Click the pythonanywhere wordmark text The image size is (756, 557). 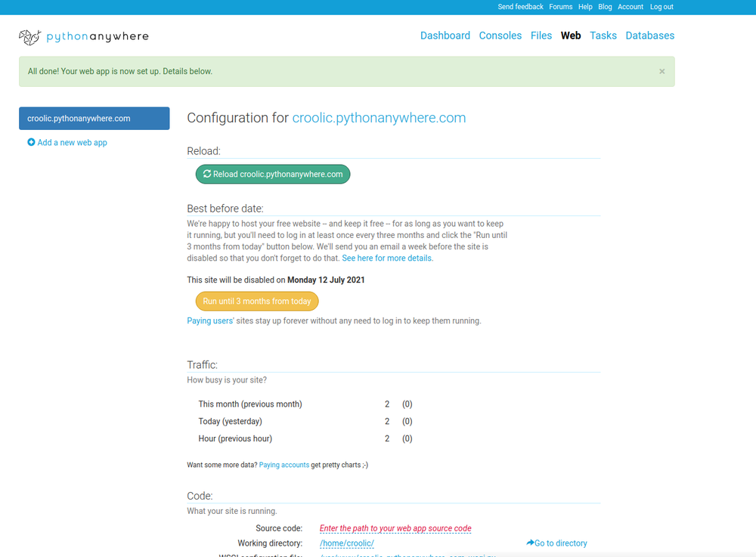98,36
